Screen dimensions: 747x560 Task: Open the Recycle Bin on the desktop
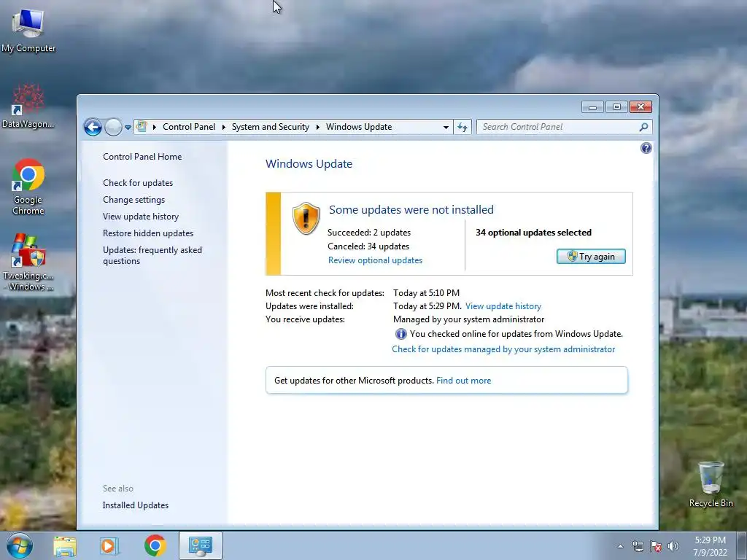pos(711,484)
